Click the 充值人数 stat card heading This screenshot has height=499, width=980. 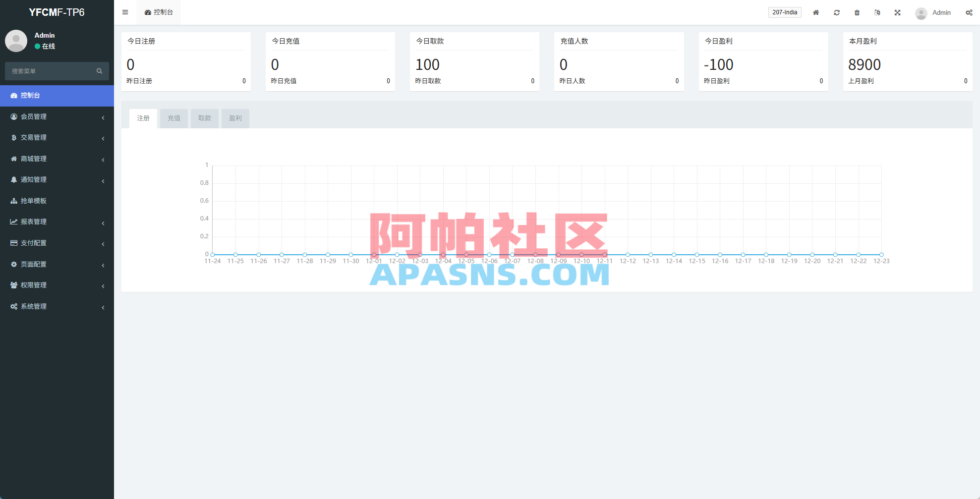pyautogui.click(x=574, y=41)
